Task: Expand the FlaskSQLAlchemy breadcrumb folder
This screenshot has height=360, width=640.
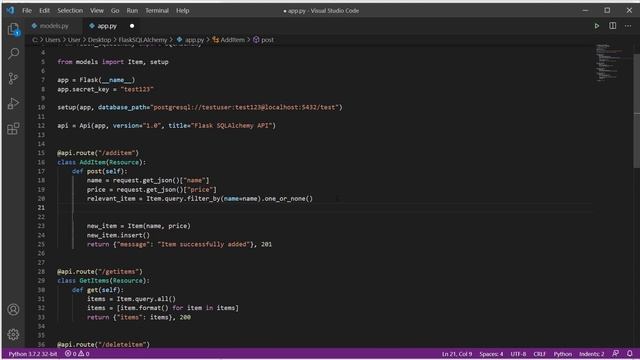Action: pos(143,40)
